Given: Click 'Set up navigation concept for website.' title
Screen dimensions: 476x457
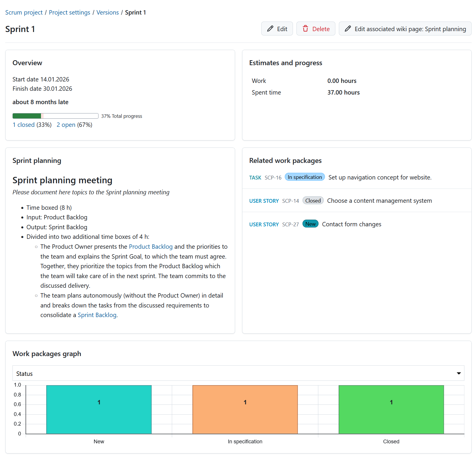Looking at the screenshot, I should [380, 177].
